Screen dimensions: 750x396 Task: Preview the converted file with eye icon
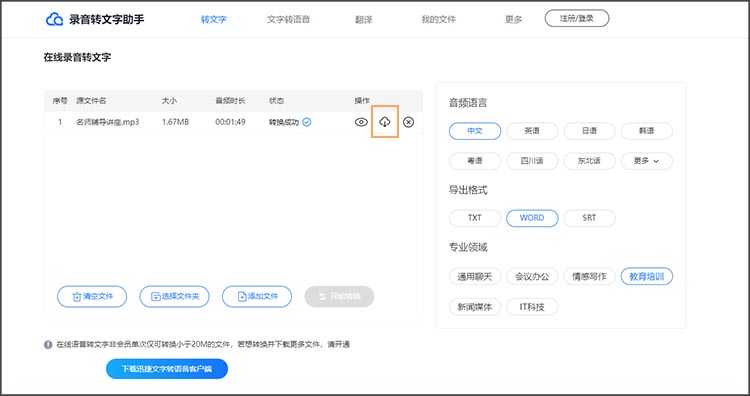pos(361,122)
